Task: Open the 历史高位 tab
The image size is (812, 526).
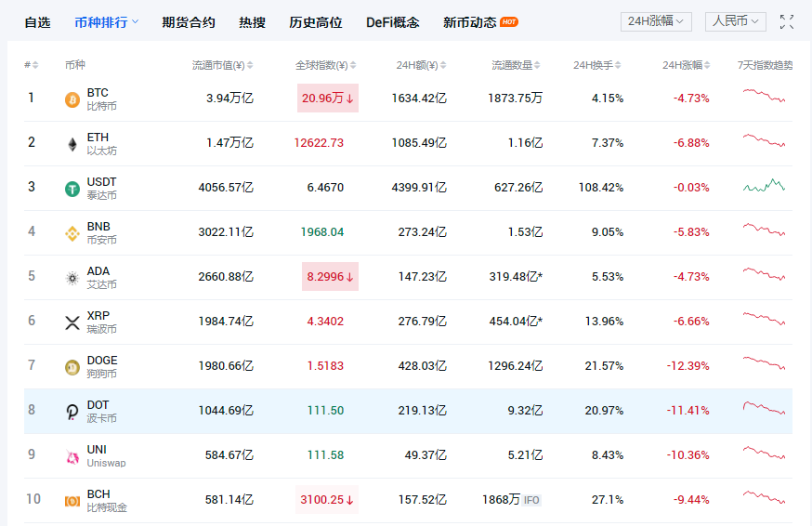Action: (x=315, y=22)
